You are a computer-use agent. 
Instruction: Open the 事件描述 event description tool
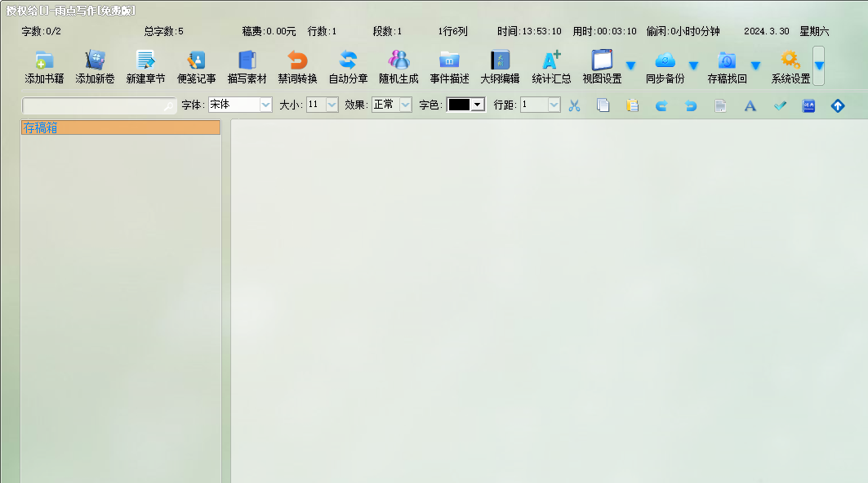[x=449, y=67]
